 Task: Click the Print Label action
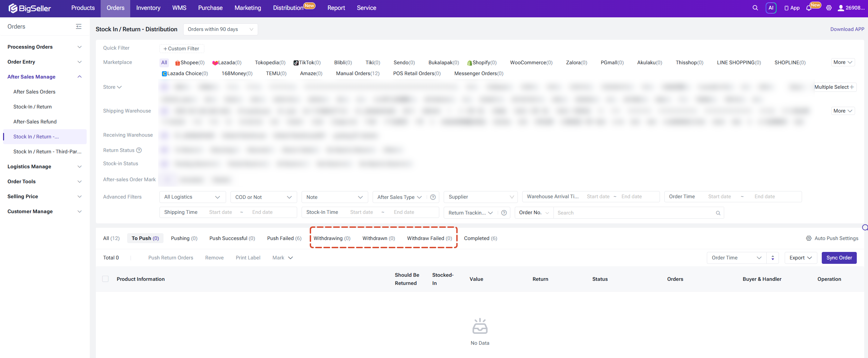coord(248,258)
